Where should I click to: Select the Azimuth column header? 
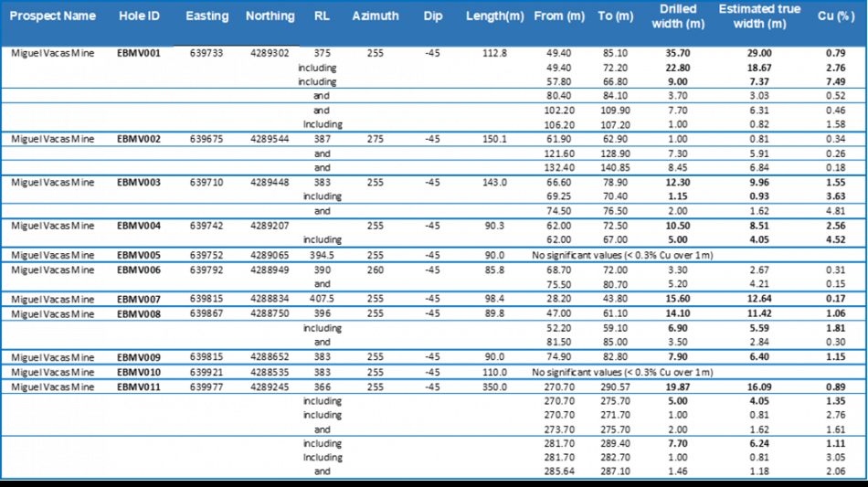tap(376, 16)
